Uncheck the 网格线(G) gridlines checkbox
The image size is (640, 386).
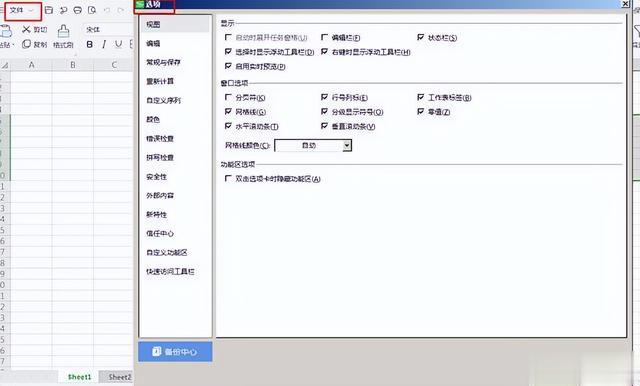click(228, 111)
